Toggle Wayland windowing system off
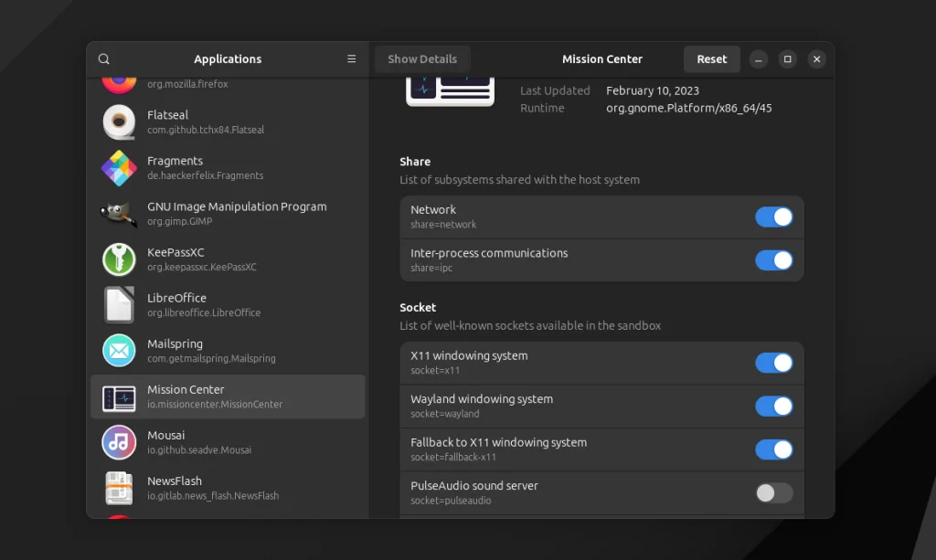936x560 pixels. [x=773, y=407]
